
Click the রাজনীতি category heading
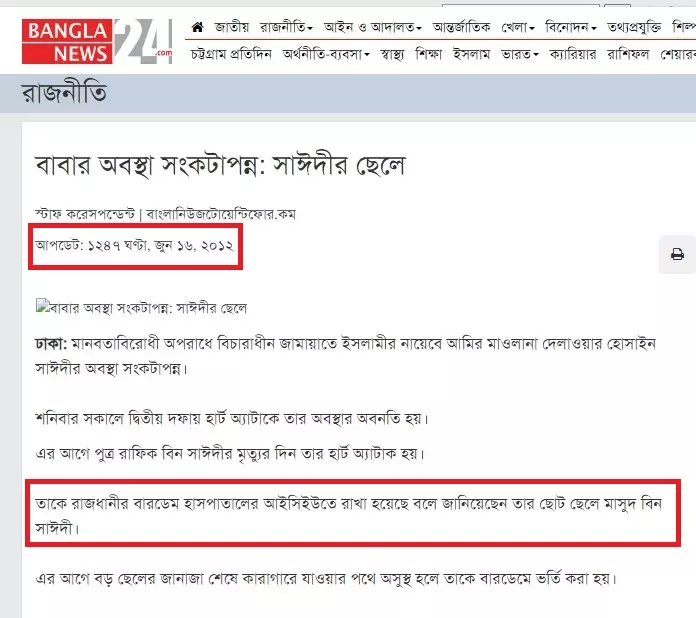pos(64,93)
